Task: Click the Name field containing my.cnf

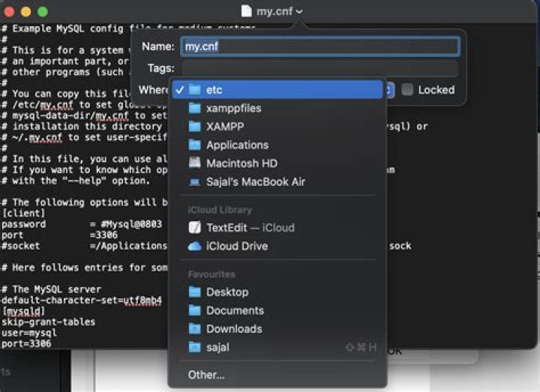Action: pos(320,46)
